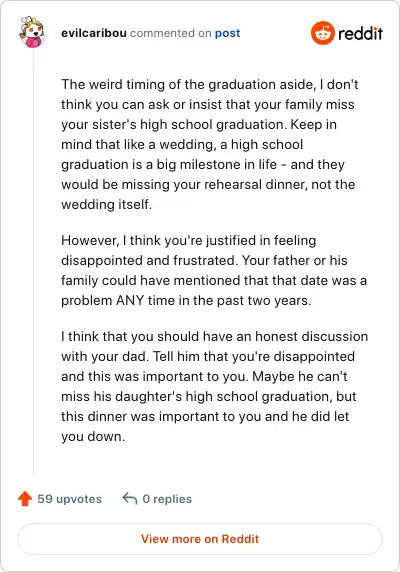The width and height of the screenshot is (400, 572).
Task: Click the evilcaribou Snoo avatar
Action: (32, 32)
